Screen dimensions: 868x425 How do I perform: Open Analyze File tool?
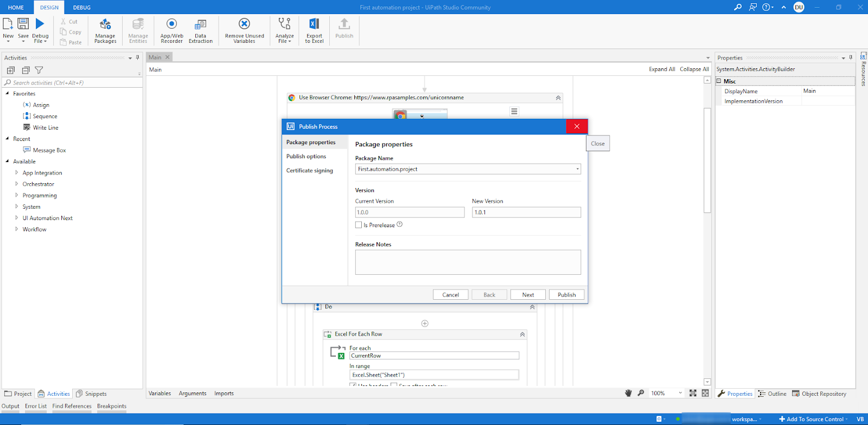(284, 30)
